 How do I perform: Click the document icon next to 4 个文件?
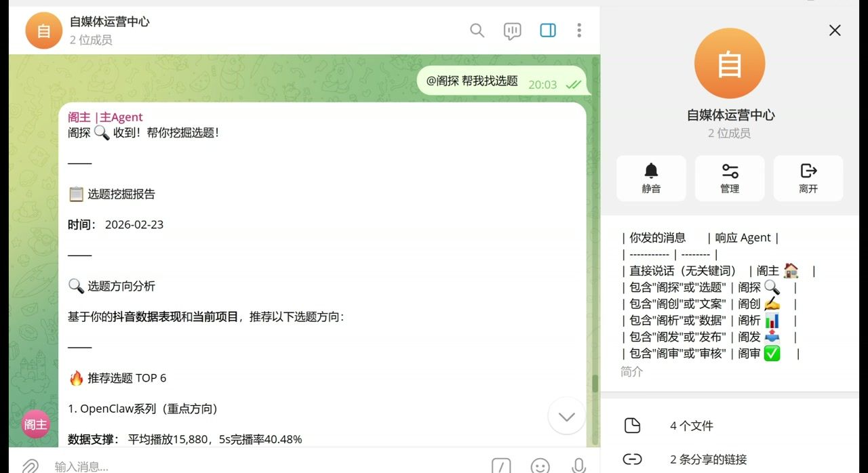click(633, 426)
